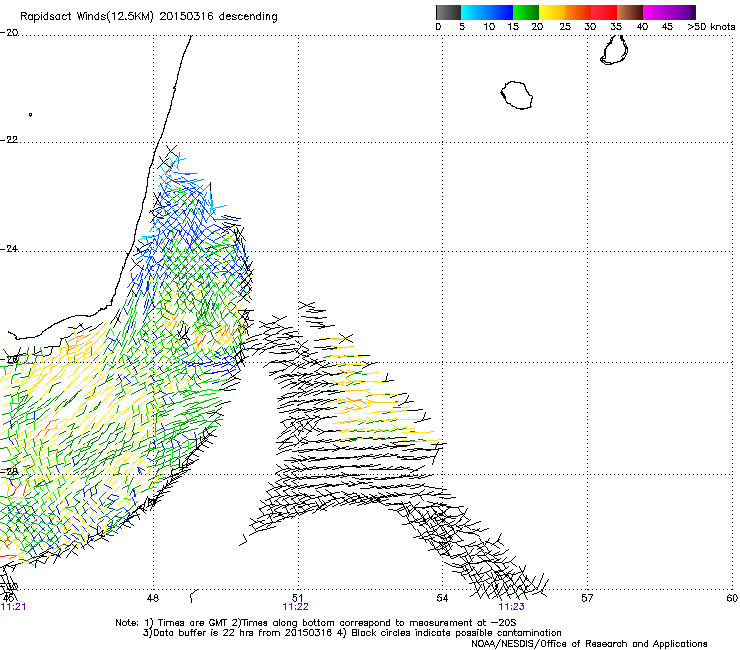The height and width of the screenshot is (650, 740).
Task: Click the longitude label '54'
Action: (x=442, y=598)
